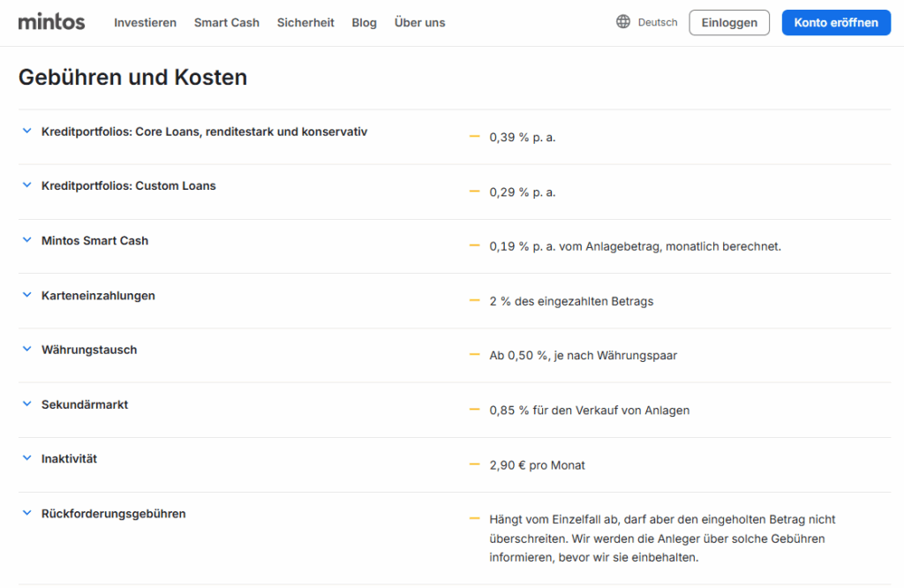
Task: Open the Smart Cash menu item
Action: 227,23
